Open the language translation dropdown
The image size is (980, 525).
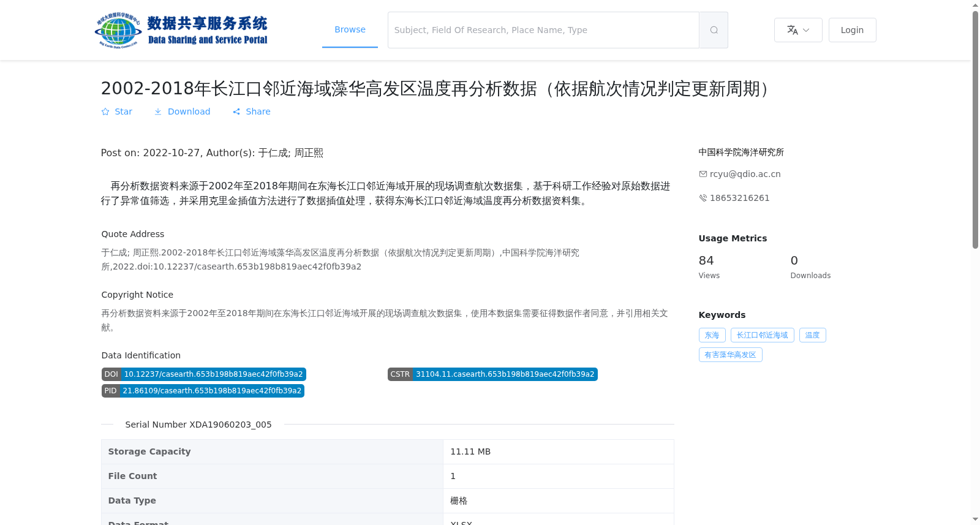(x=798, y=30)
